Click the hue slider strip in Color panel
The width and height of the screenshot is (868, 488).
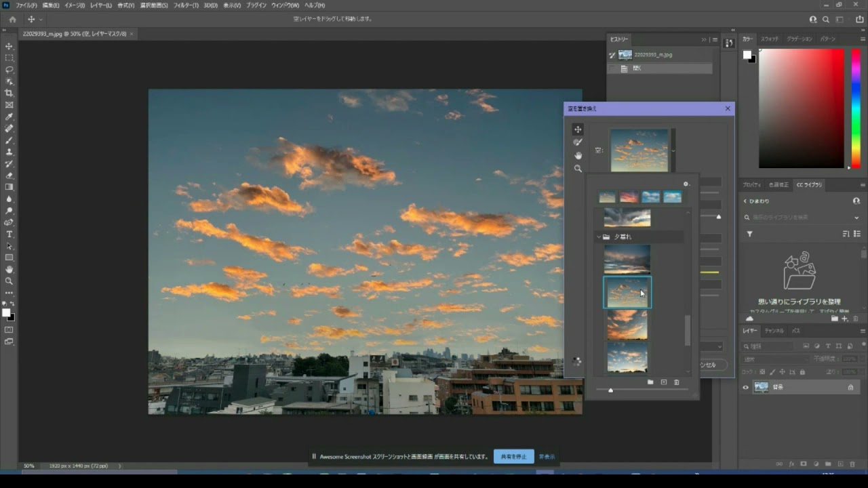click(x=856, y=108)
